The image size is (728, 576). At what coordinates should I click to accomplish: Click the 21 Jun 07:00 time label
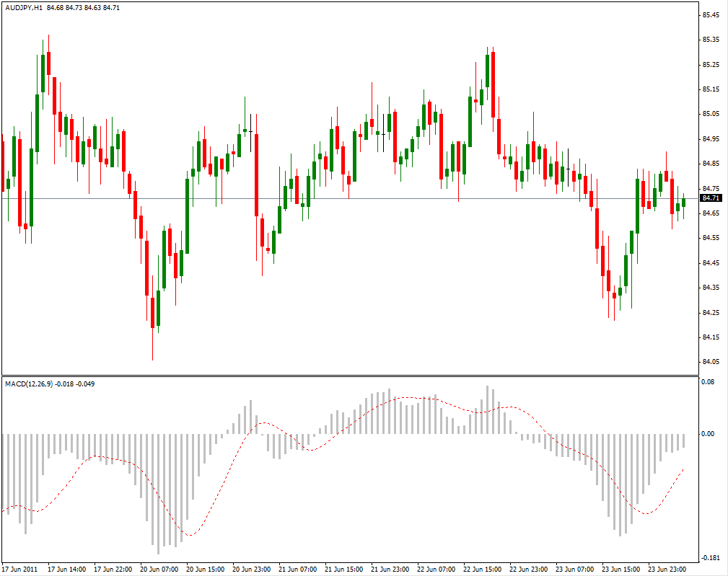(x=297, y=569)
